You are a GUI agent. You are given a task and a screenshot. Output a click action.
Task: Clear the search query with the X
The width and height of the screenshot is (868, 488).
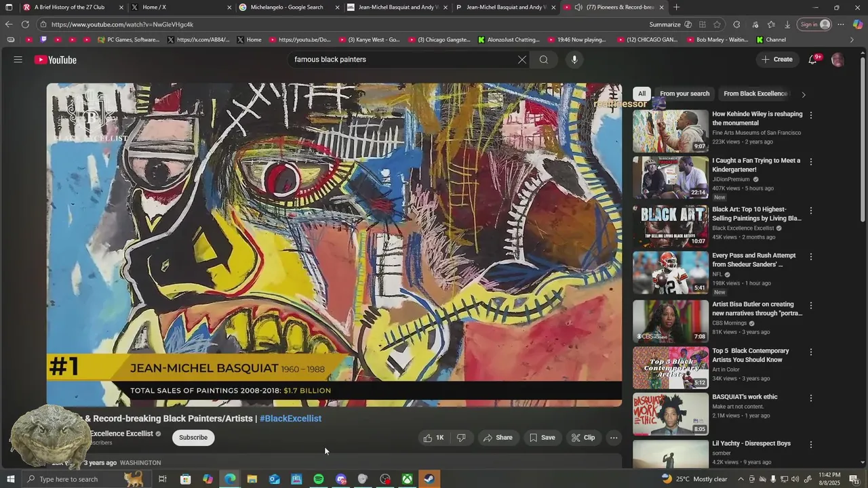(x=522, y=60)
